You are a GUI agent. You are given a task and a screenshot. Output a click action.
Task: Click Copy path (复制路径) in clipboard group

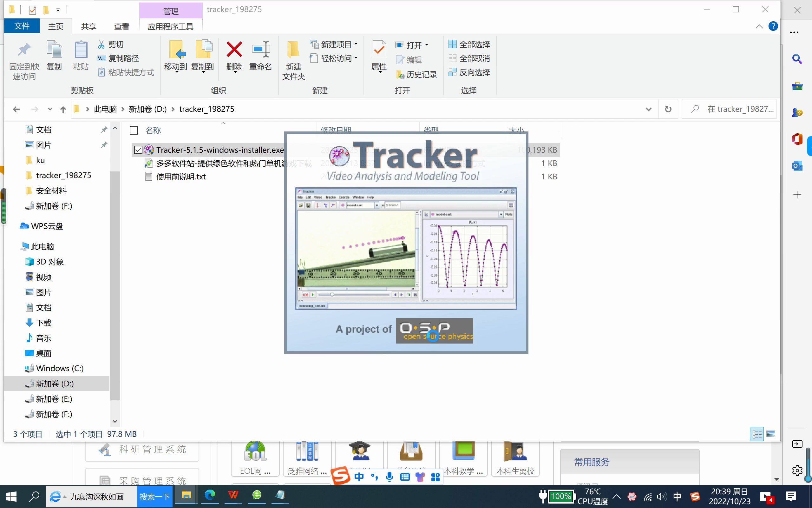118,58
